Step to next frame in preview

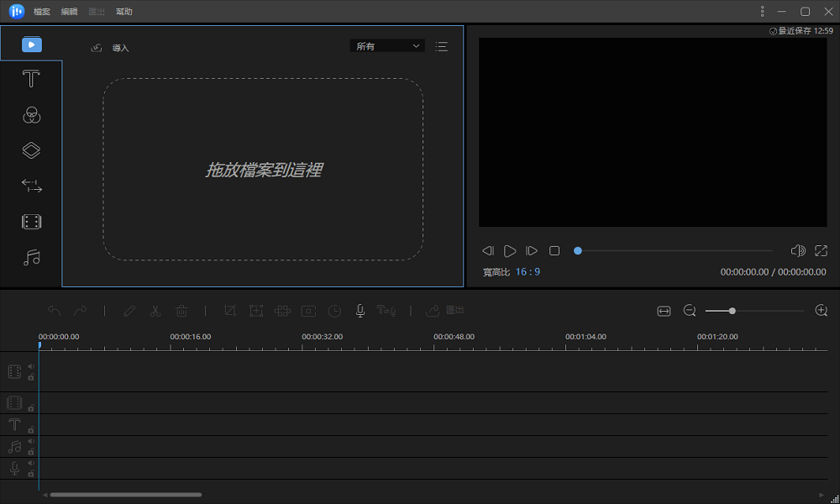click(532, 250)
